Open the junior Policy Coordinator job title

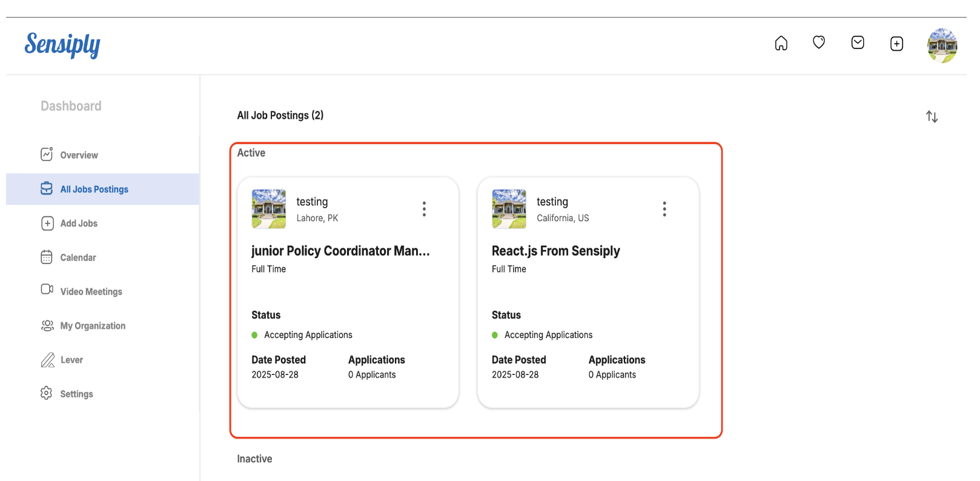340,251
